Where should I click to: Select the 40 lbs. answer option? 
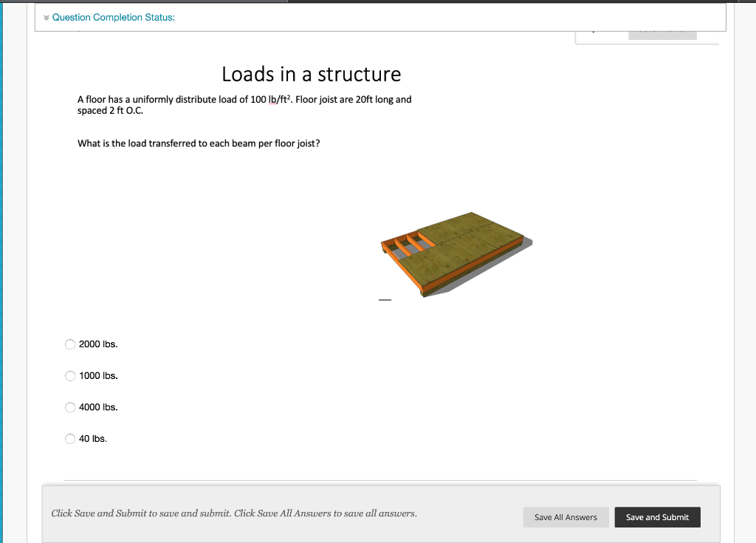point(69,438)
